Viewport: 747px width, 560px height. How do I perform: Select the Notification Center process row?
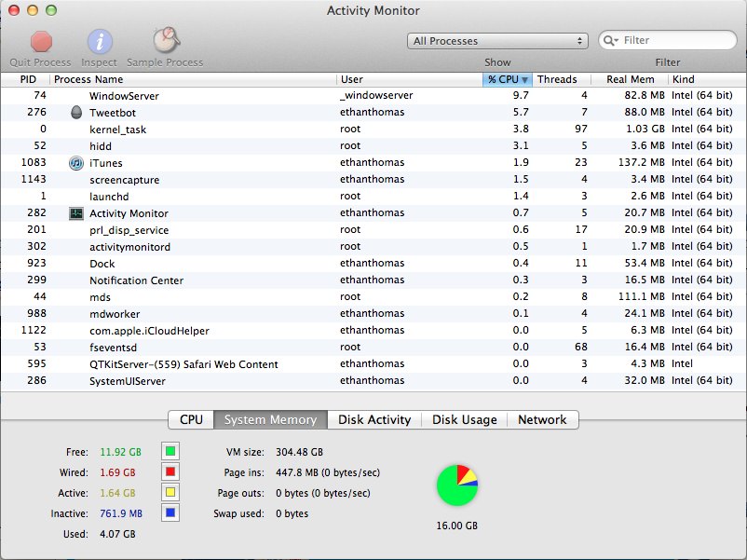373,280
